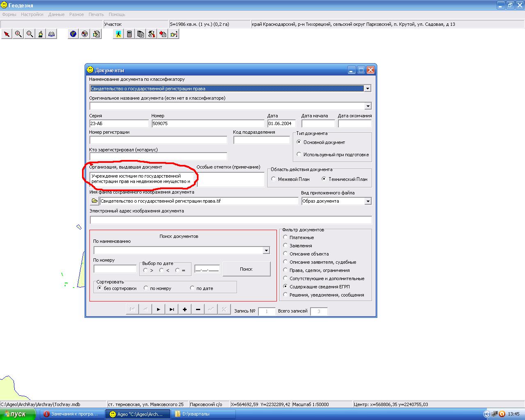Switch to Замечания к програ... taskbar item
The image size is (525, 420).
click(71, 414)
